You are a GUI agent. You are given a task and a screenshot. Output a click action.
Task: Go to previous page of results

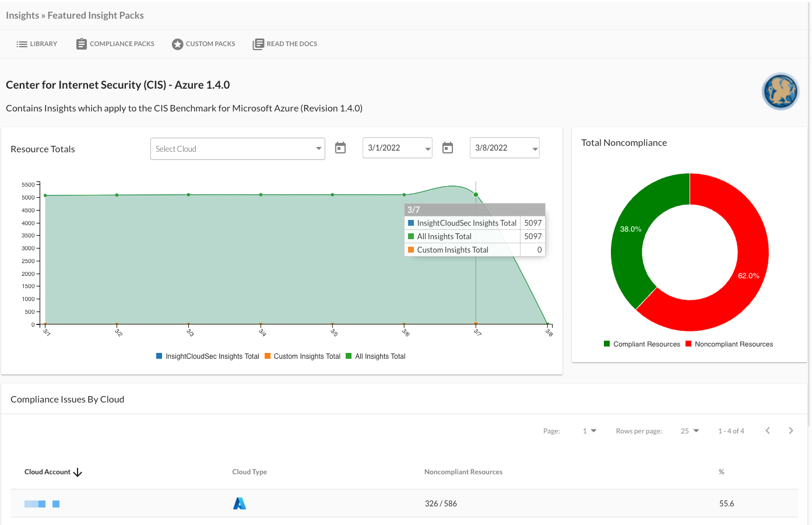[768, 431]
